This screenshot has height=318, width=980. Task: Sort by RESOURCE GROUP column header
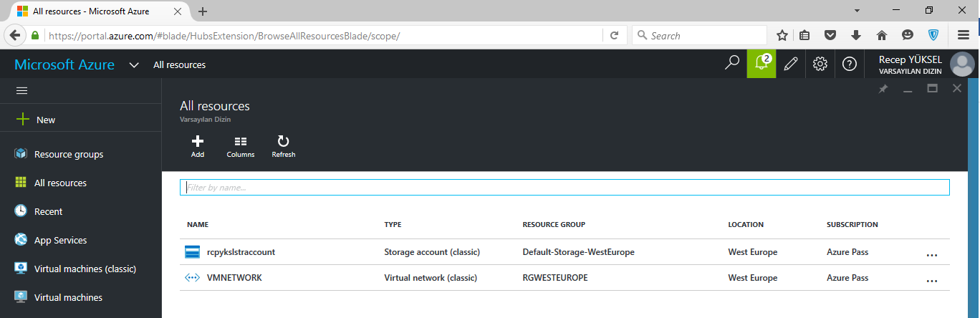[x=554, y=224]
